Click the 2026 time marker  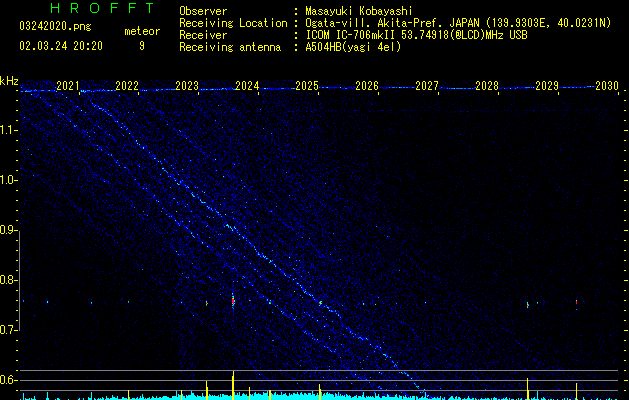(x=367, y=86)
